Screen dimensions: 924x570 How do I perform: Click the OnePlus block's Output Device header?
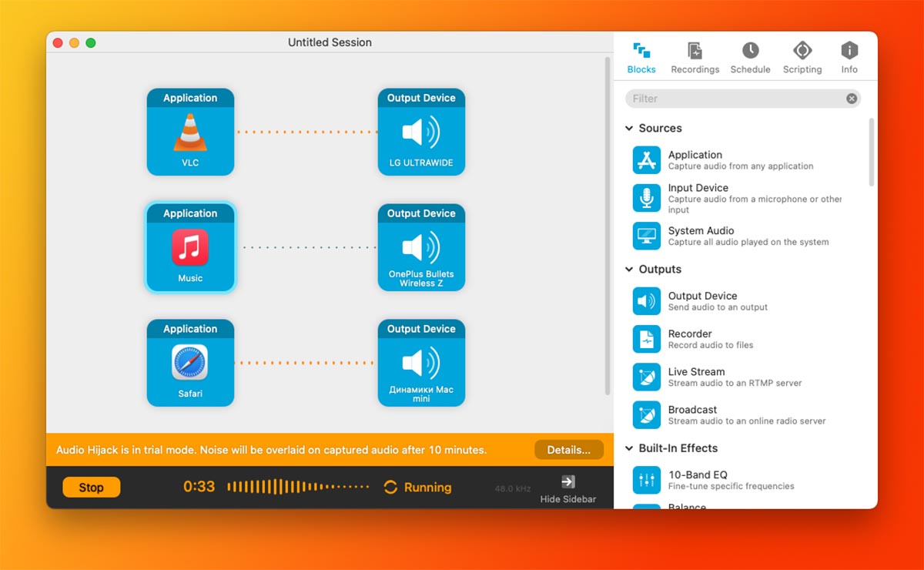click(x=421, y=213)
